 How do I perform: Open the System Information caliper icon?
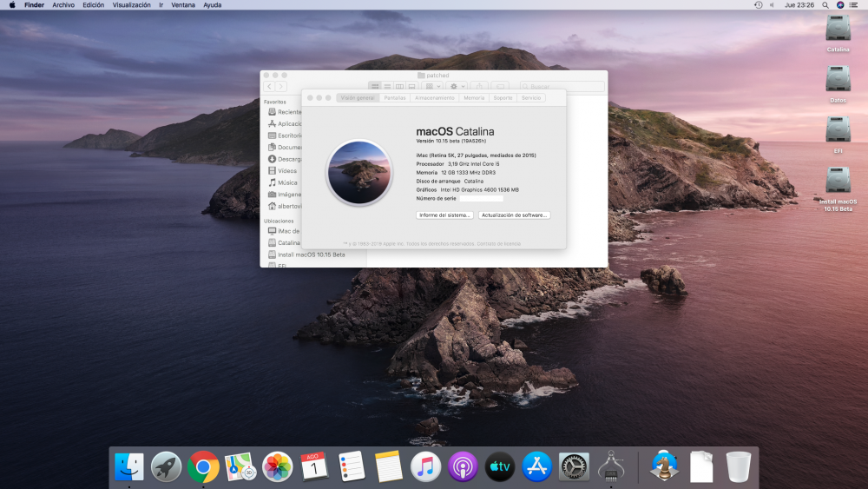pyautogui.click(x=610, y=466)
